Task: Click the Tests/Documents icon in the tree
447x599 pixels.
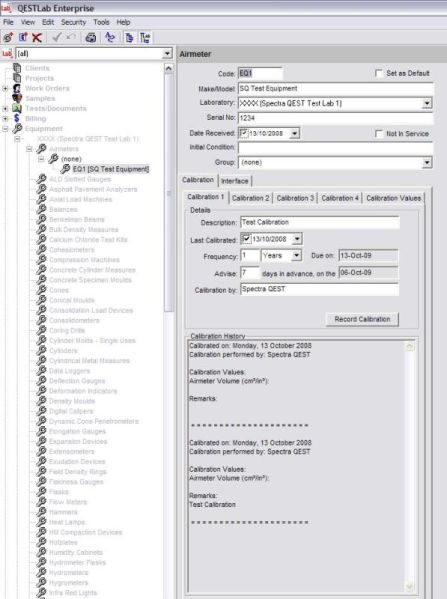Action: 17,108
